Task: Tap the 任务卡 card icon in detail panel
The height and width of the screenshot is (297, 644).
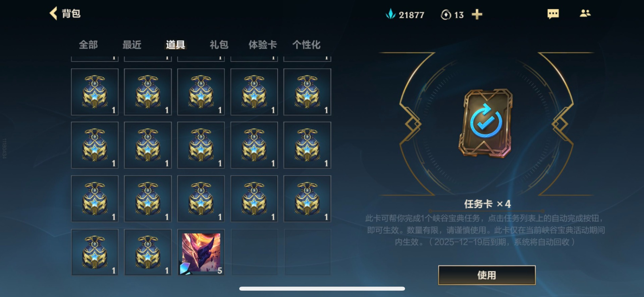Action: tap(486, 123)
